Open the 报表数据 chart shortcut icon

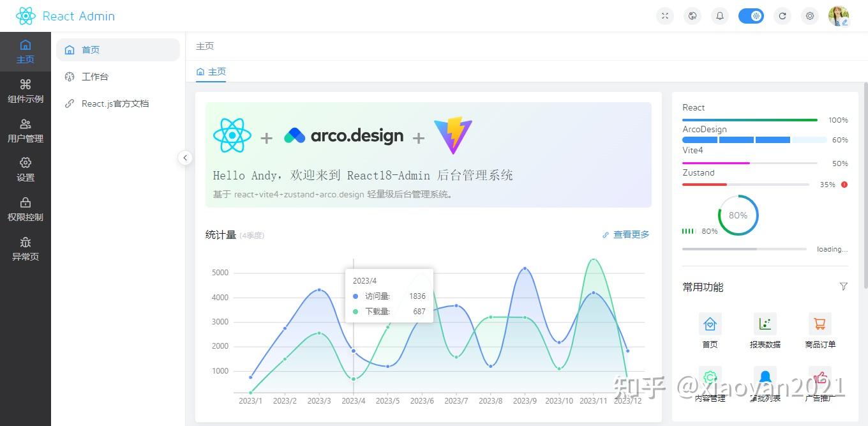(x=765, y=324)
